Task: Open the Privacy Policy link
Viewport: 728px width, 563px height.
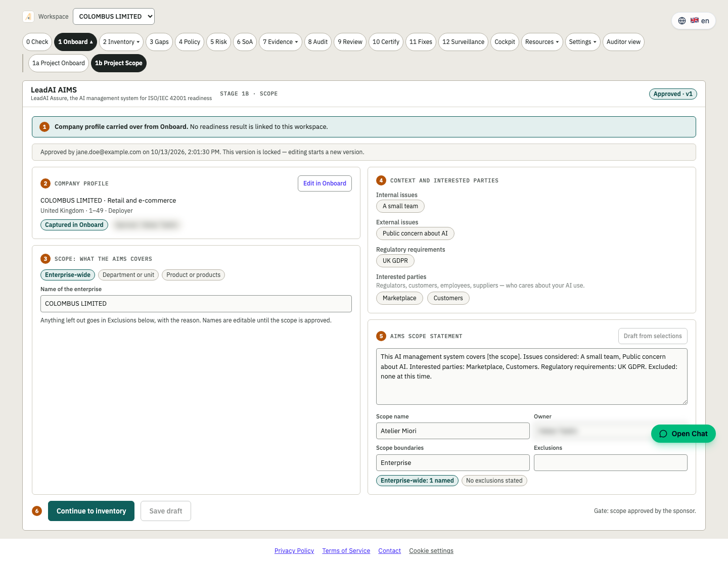Action: point(294,551)
